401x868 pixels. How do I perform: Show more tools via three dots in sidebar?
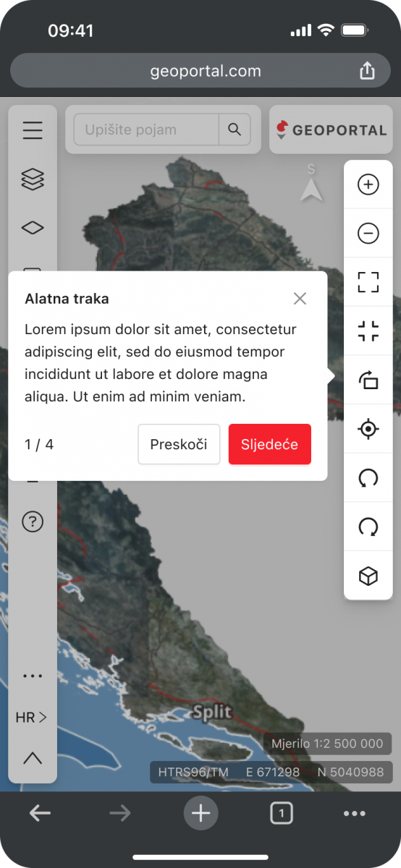tap(33, 676)
